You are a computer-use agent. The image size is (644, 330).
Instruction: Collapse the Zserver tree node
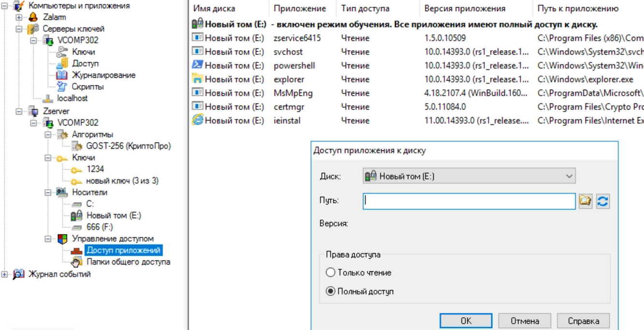tap(19, 111)
